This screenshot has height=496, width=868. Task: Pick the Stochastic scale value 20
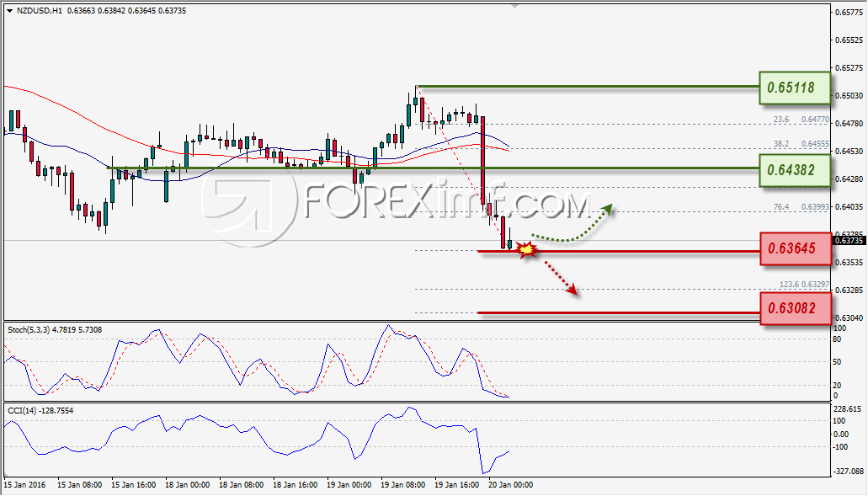[838, 385]
